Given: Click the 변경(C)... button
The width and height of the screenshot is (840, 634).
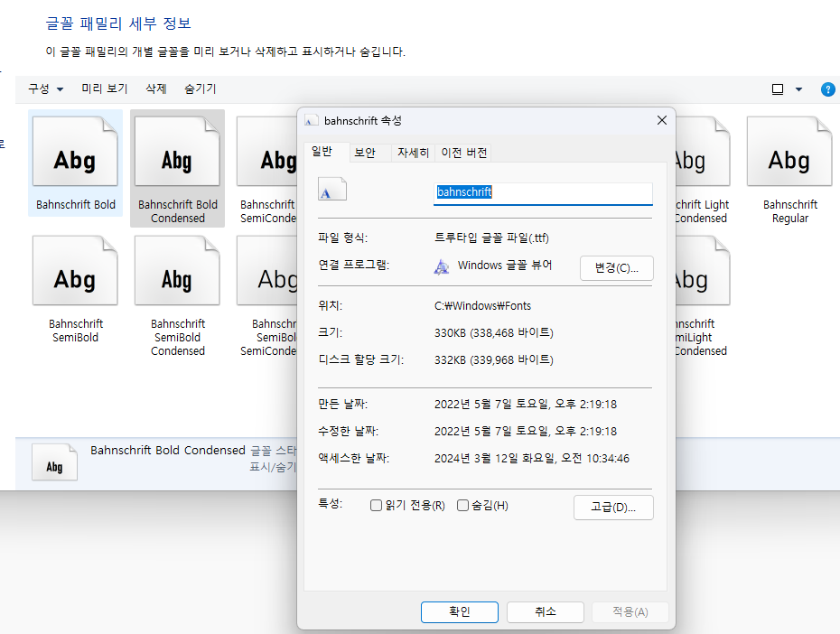Looking at the screenshot, I should click(x=617, y=268).
